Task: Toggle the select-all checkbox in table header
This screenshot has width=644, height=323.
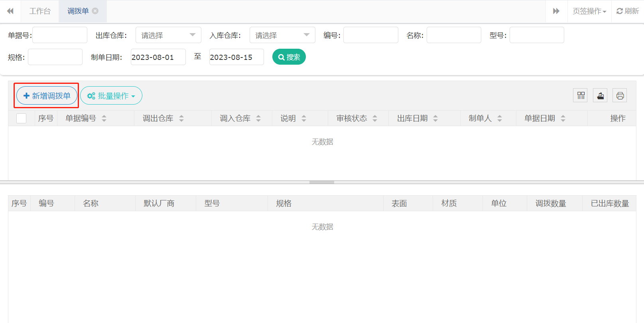Action: coord(22,119)
